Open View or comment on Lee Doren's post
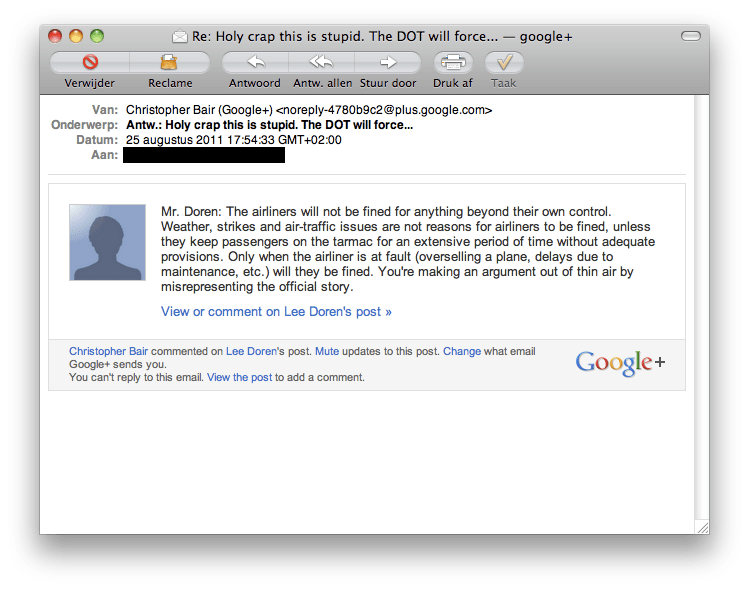The height and width of the screenshot is (589, 749). [276, 311]
